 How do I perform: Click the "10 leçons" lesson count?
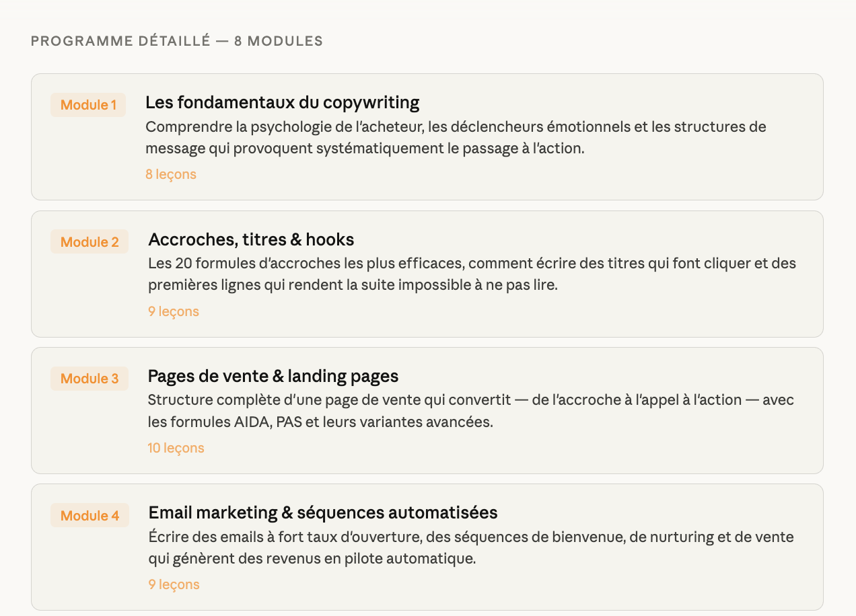[x=176, y=448]
